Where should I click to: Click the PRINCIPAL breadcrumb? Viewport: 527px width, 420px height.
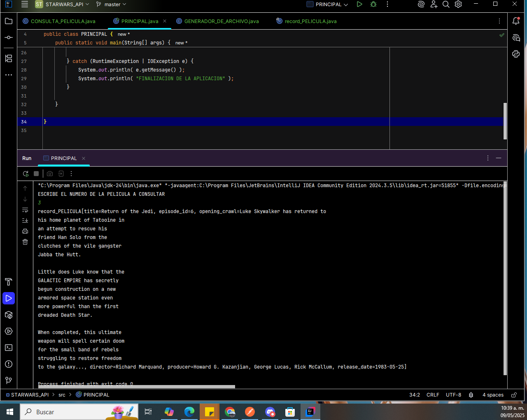click(x=93, y=394)
